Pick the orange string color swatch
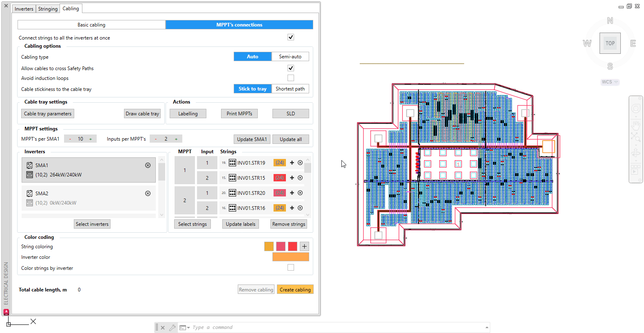The height and width of the screenshot is (333, 644). click(x=269, y=246)
